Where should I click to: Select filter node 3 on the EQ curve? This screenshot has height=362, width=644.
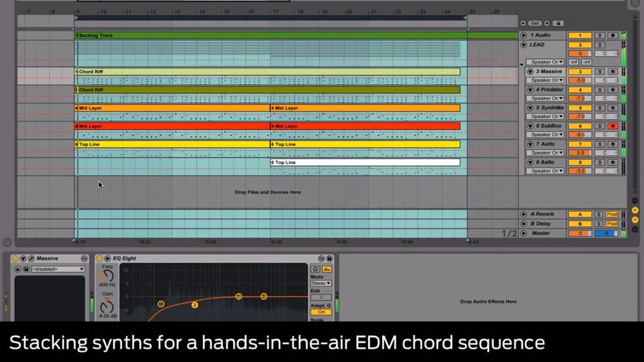(x=238, y=296)
